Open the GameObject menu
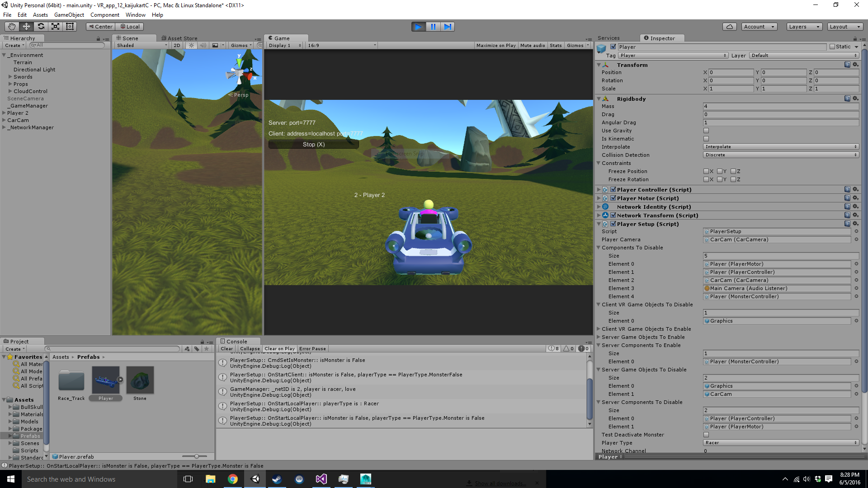The image size is (868, 488). coord(69,14)
